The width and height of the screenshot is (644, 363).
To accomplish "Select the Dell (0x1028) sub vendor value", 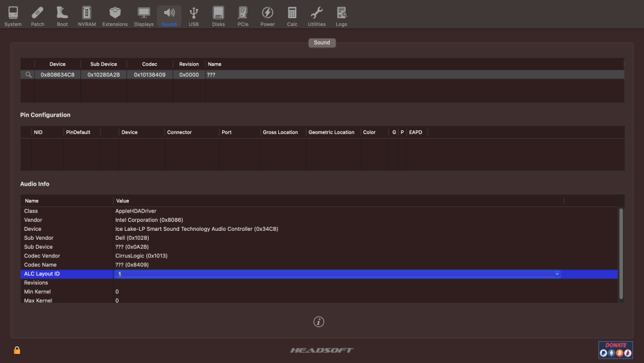I will tap(132, 238).
